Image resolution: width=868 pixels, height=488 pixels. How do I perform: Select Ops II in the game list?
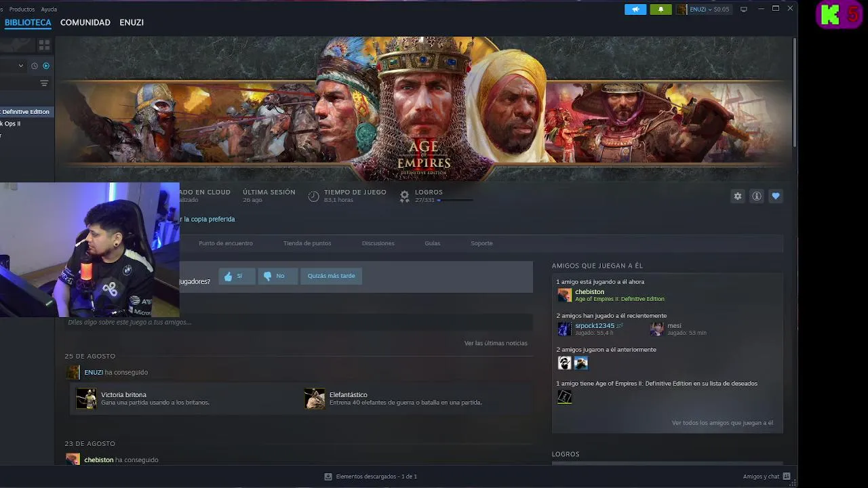[11, 123]
